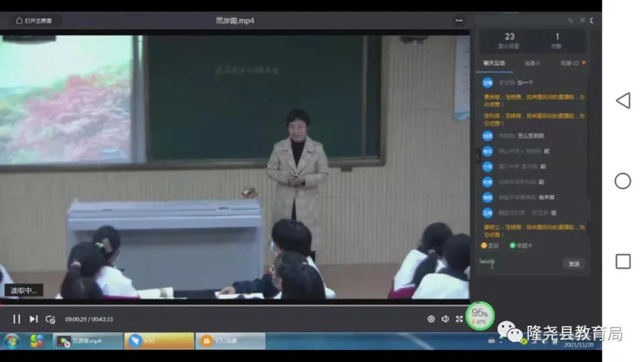Screen dimensions: 644x362
Task: Focus the chat message input field
Action: click(x=519, y=263)
